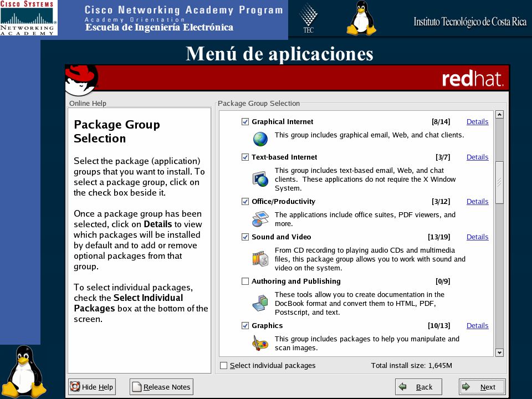Click Total install size: 1,645M text
Screen dimensions: 532x399
point(412,365)
